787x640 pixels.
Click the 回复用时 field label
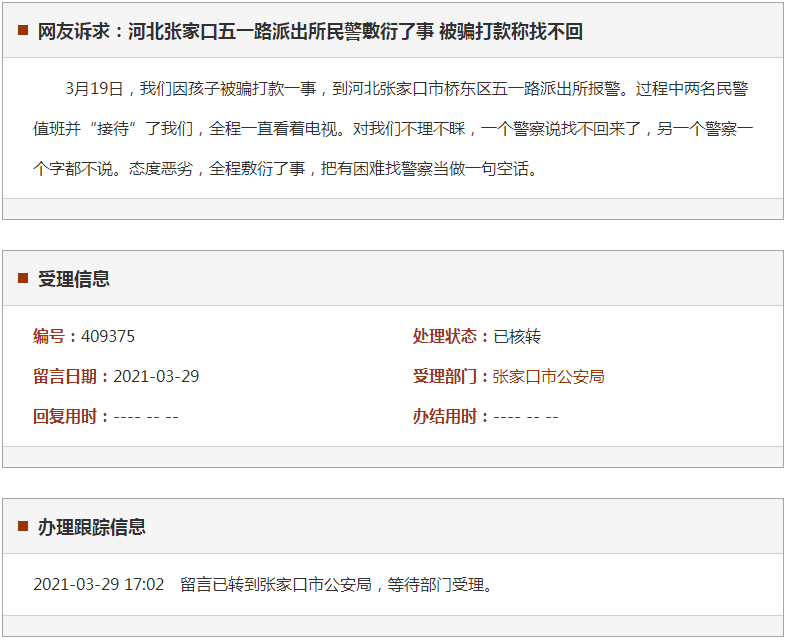(71, 417)
